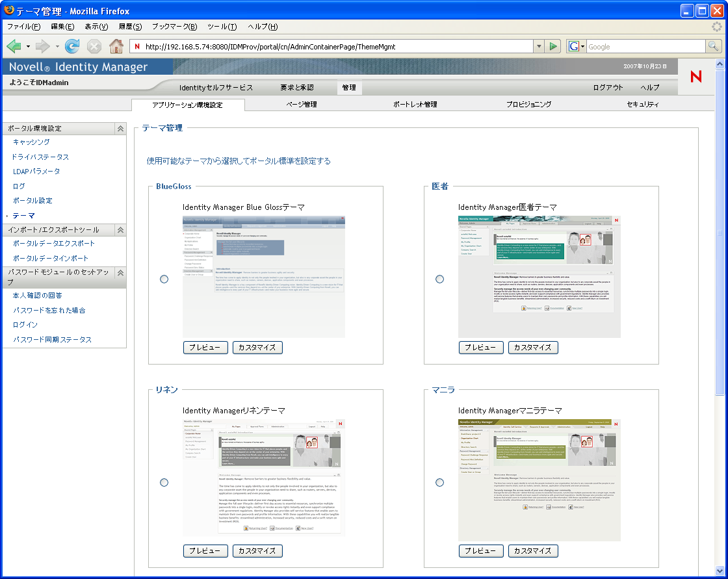The width and height of the screenshot is (728, 579).
Task: Select the リネン theme radio button
Action: tap(164, 482)
